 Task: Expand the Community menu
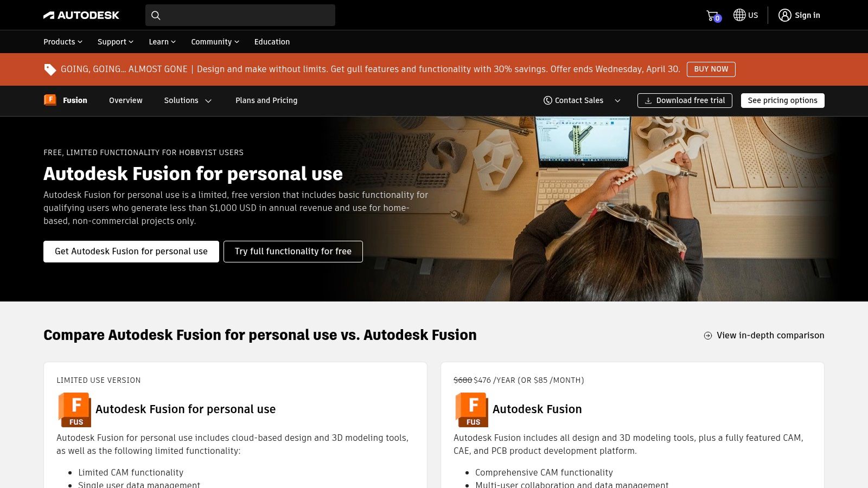(x=215, y=42)
